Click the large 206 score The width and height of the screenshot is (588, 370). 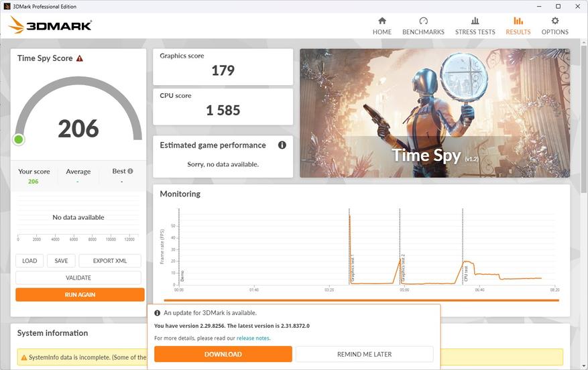[x=78, y=129]
